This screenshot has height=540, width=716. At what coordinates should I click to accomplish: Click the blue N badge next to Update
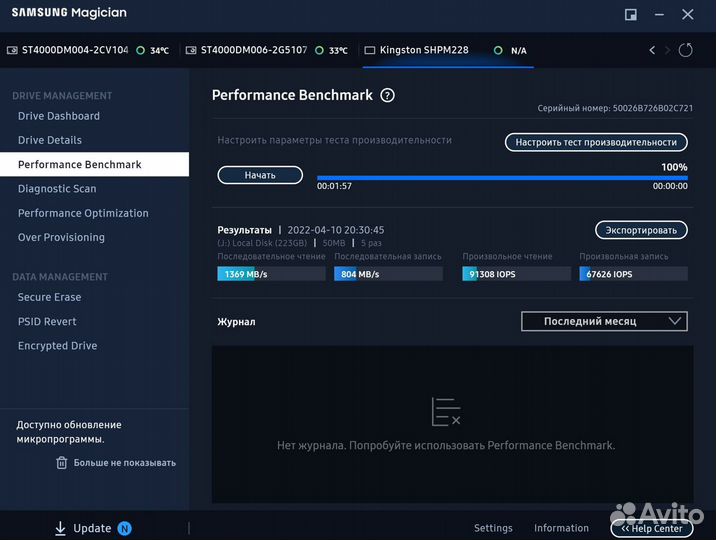click(x=125, y=528)
